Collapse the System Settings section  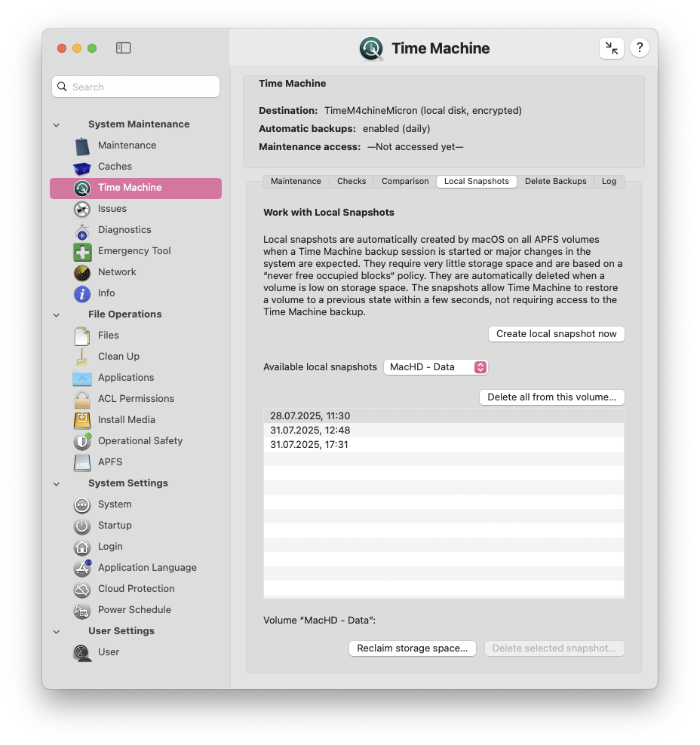[x=57, y=483]
